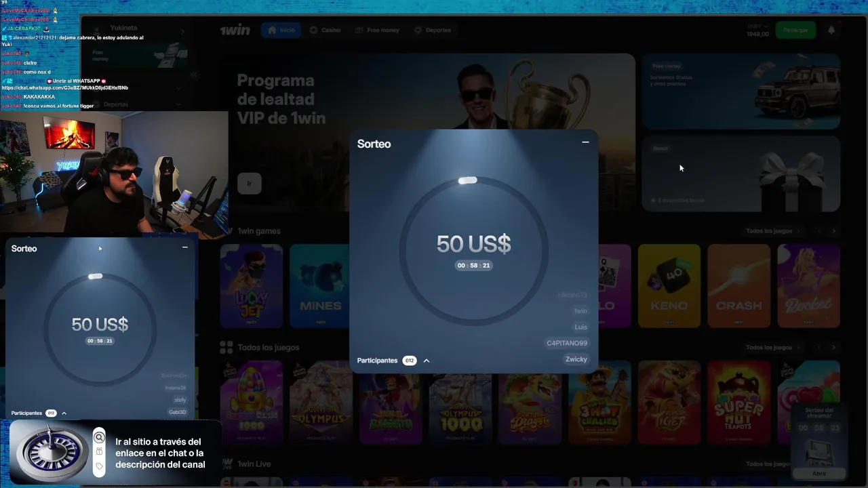Expand Participantes list in small Sorteo overlay

(64, 413)
